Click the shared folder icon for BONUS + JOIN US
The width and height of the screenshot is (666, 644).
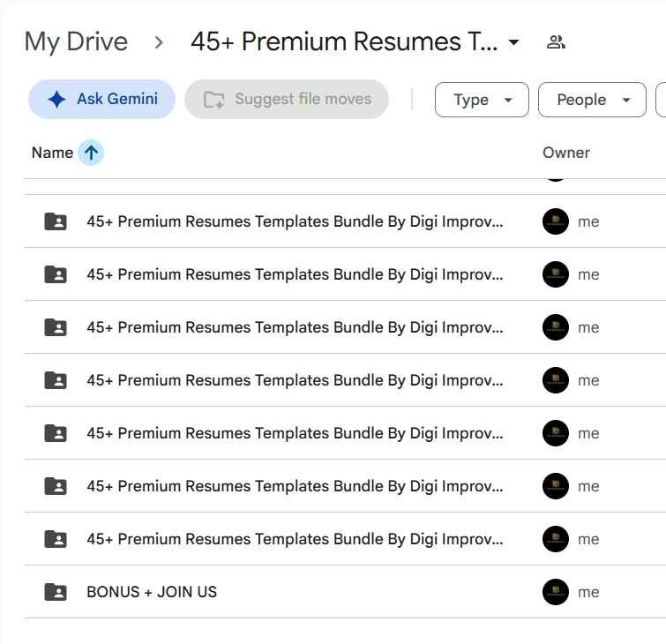(x=56, y=592)
